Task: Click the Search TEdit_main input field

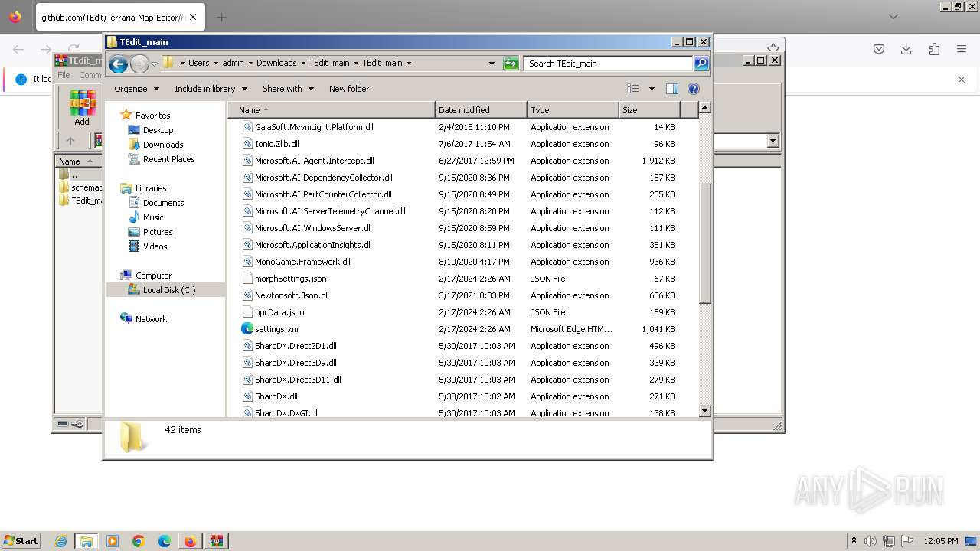Action: (609, 64)
